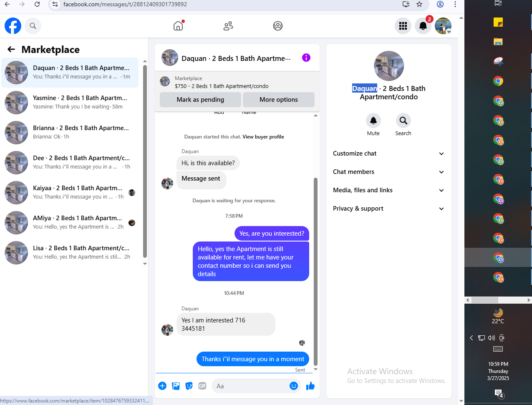
Task: Mute the conversation with the bell icon
Action: coord(373,121)
